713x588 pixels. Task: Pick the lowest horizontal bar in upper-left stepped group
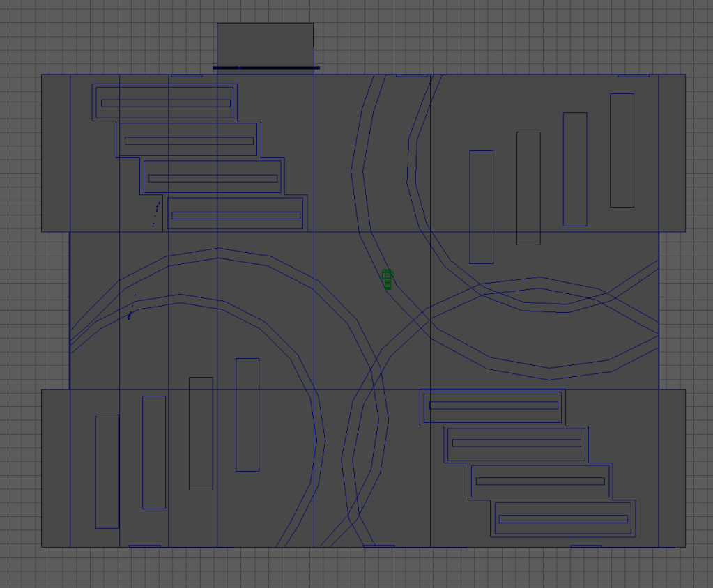(236, 215)
